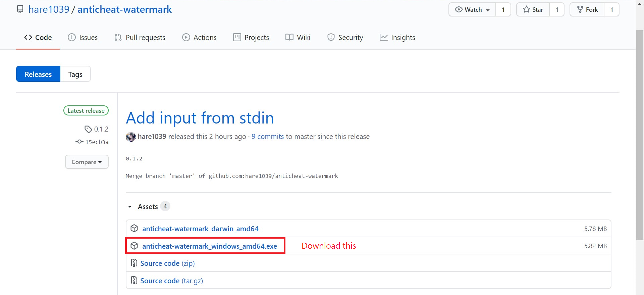Open the Compare dropdown
Screen dimensions: 644x295
pos(87,162)
